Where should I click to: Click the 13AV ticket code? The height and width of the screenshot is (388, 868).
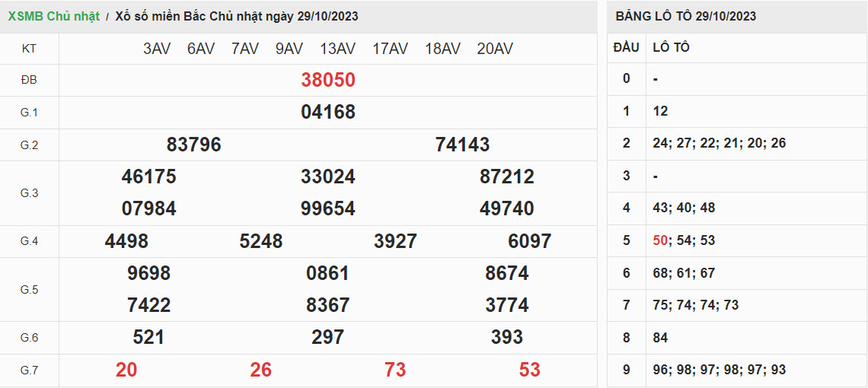337,49
